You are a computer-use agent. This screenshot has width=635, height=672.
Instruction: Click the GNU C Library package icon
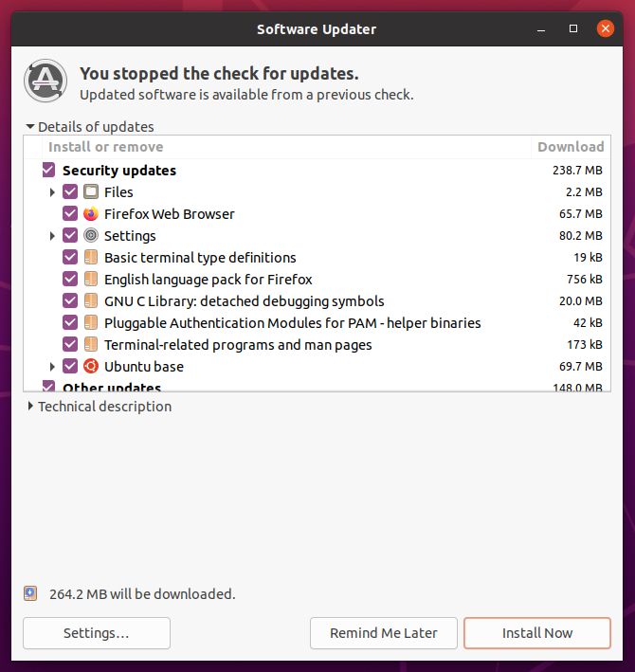(x=91, y=301)
